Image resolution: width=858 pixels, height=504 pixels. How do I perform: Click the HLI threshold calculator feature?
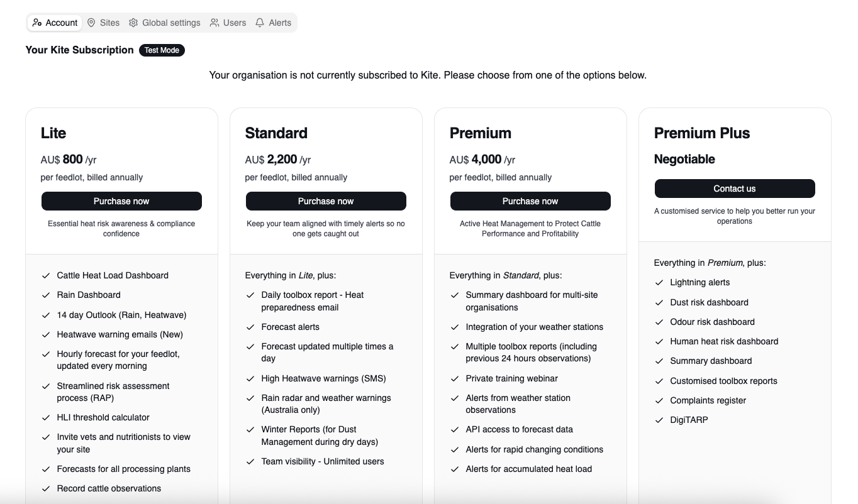tap(103, 417)
